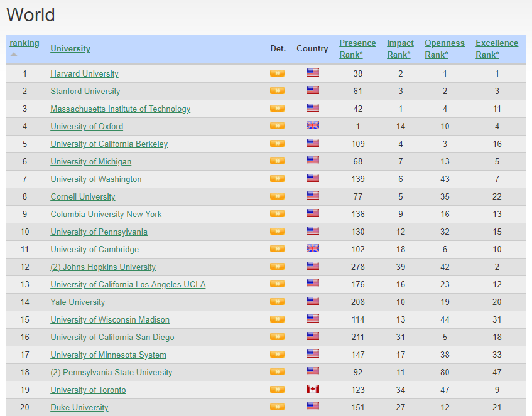This screenshot has width=532, height=416.
Task: Open the Johns Hopkins University link
Action: (103, 267)
